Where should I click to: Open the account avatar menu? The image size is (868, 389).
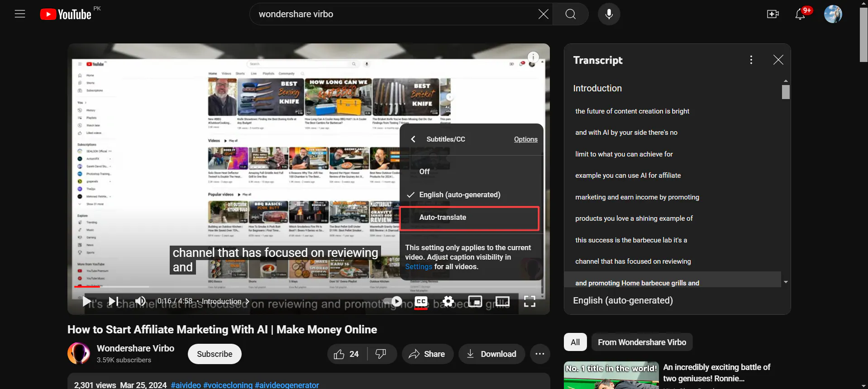(x=833, y=14)
